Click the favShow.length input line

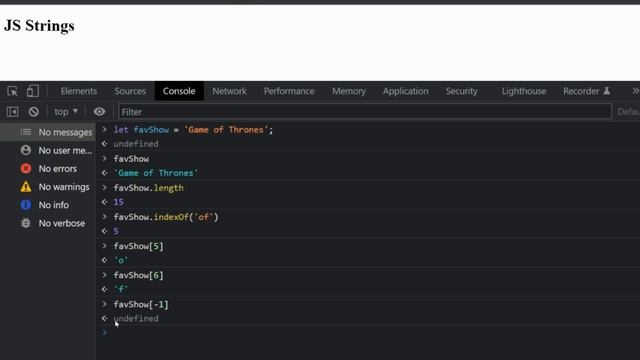tap(149, 188)
